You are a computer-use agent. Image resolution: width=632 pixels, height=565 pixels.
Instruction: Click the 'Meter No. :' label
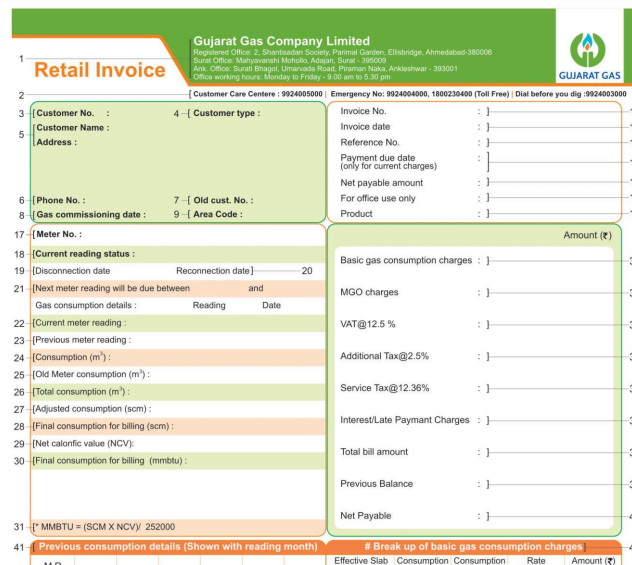pyautogui.click(x=59, y=234)
